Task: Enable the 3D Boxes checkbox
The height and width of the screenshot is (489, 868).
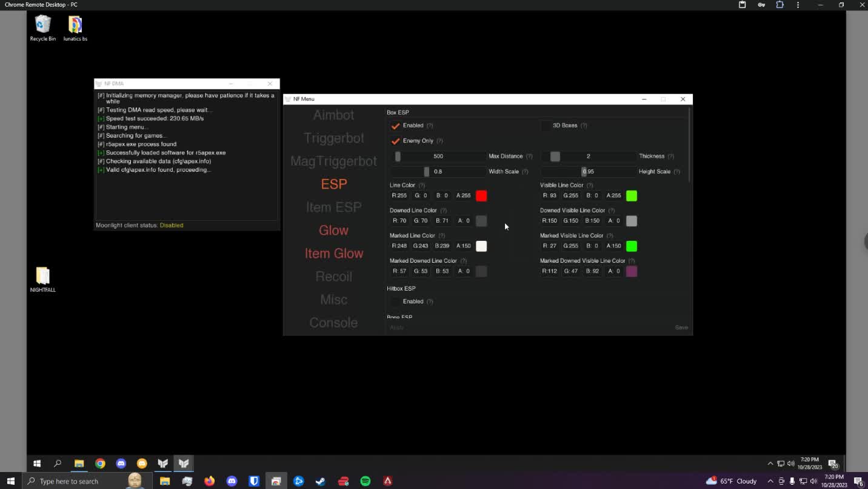Action: pyautogui.click(x=546, y=125)
